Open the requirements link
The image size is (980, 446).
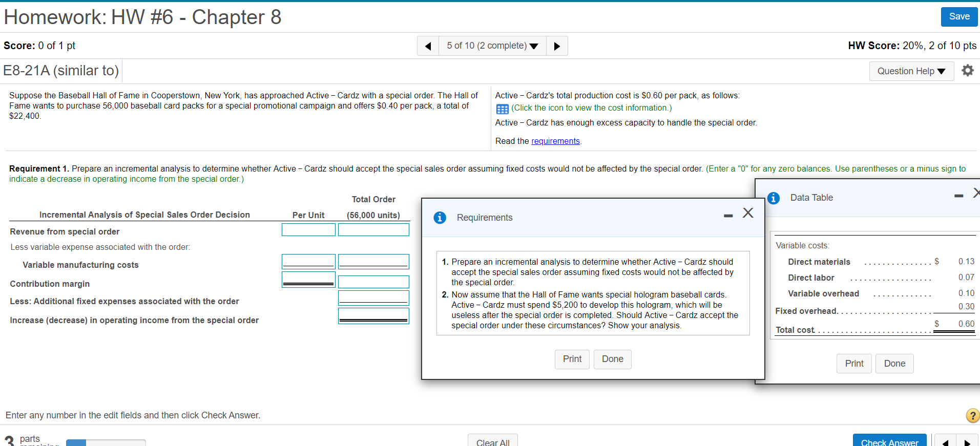555,141
